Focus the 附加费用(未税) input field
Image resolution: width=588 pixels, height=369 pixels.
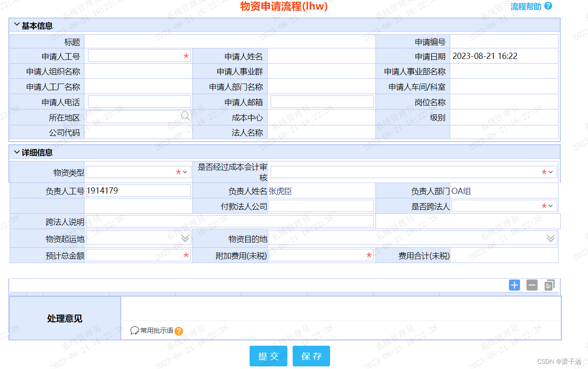[x=321, y=255]
